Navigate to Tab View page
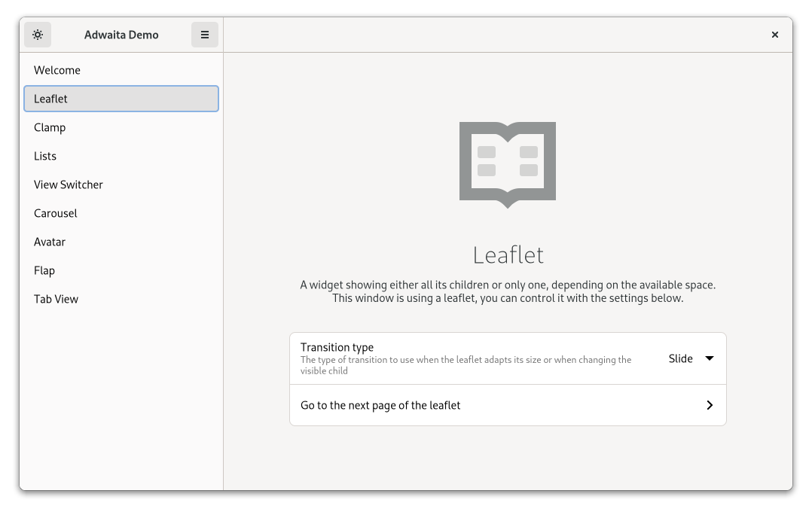Screen dimensions: 812x512 (56, 299)
